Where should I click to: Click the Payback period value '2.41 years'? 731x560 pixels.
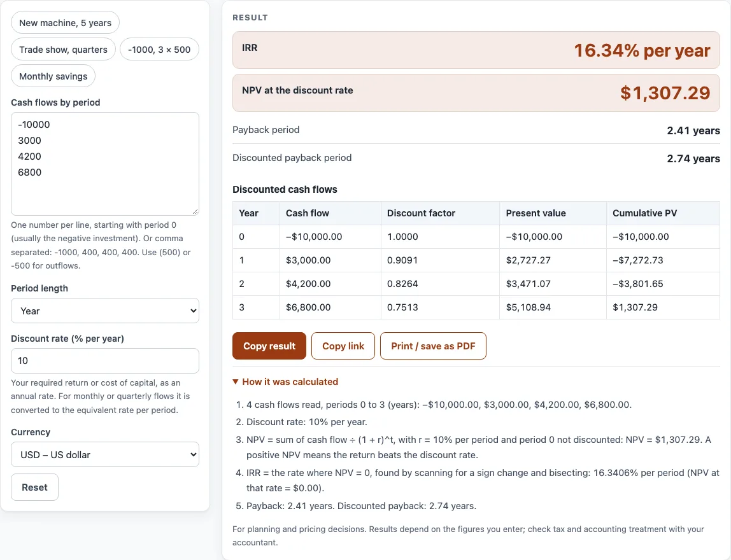[x=693, y=130]
